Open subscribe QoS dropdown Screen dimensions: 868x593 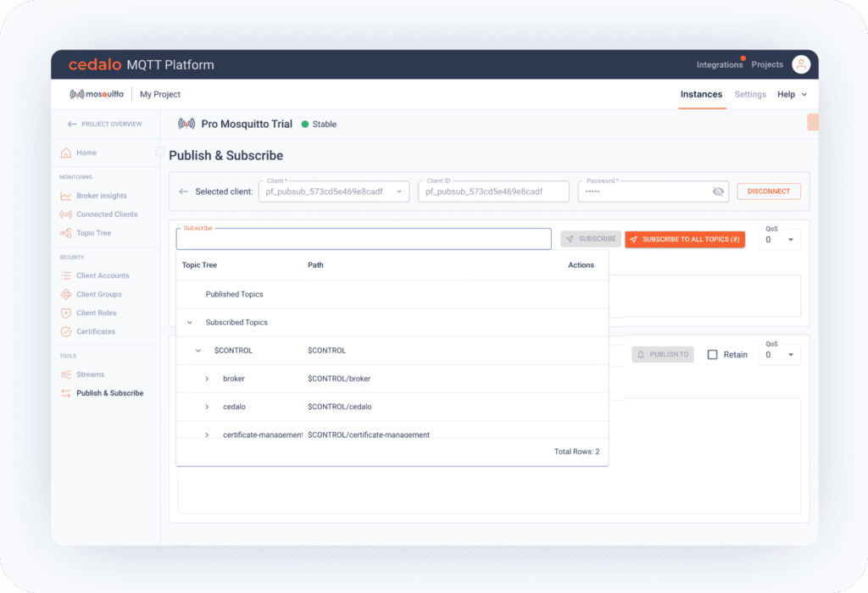click(780, 240)
